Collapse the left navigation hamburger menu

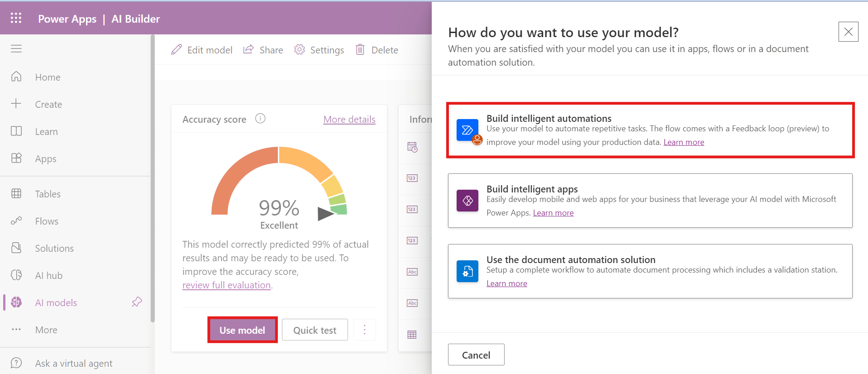click(x=16, y=48)
